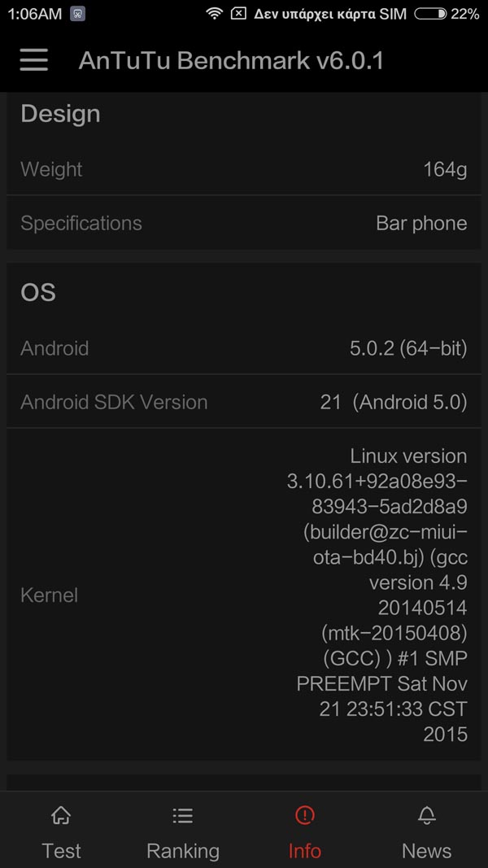Image resolution: width=488 pixels, height=868 pixels.
Task: Tap the AnTuTu Benchmark v6.0.1 title
Action: tap(231, 60)
